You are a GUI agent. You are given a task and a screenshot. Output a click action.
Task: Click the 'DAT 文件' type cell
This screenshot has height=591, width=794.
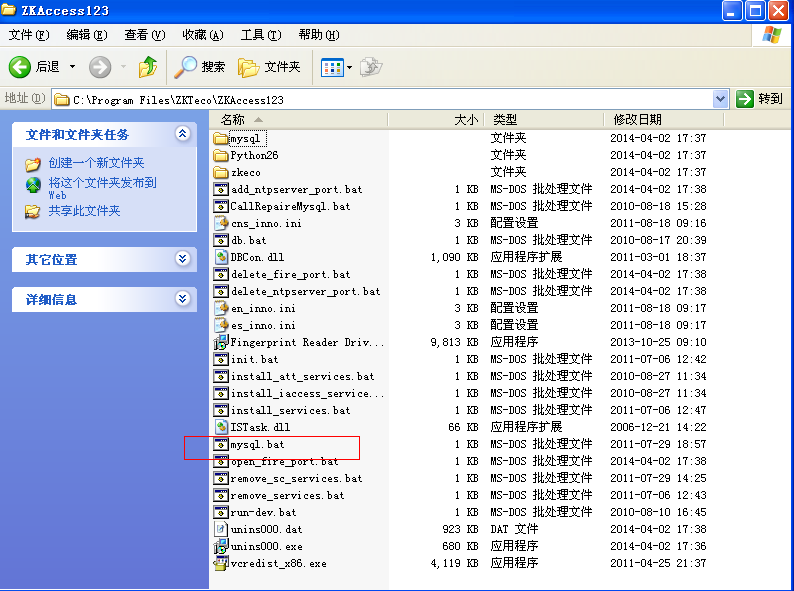514,529
